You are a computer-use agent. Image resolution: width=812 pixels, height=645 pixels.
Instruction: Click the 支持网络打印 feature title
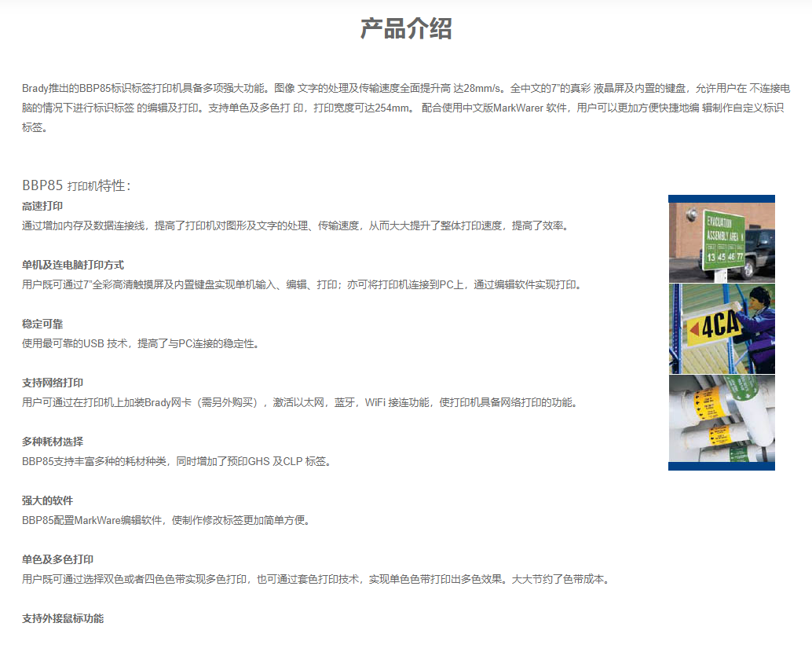(53, 383)
